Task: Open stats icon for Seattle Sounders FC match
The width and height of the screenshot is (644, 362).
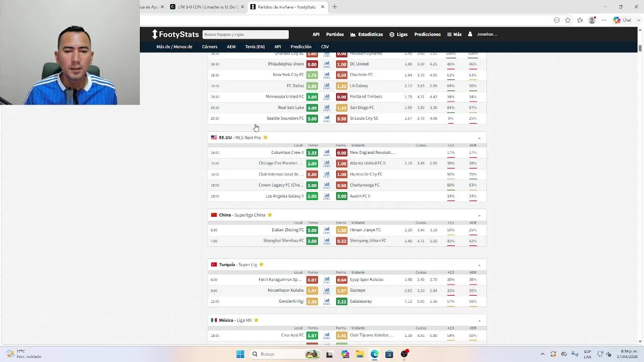Action: pos(327,119)
